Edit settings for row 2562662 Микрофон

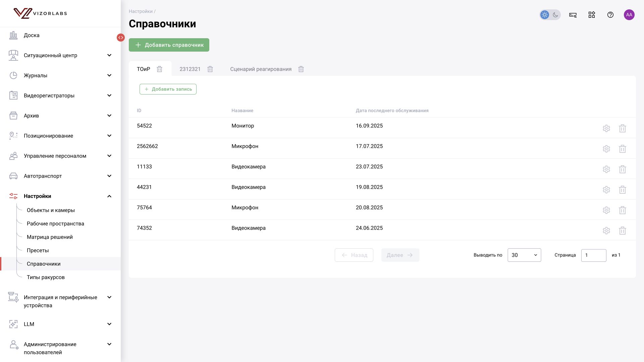pyautogui.click(x=606, y=149)
